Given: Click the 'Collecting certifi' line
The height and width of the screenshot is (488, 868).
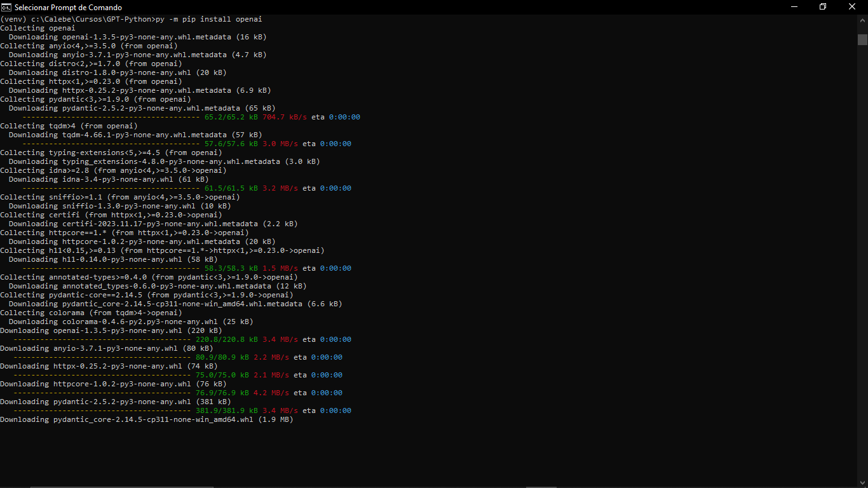Looking at the screenshot, I should (x=111, y=215).
